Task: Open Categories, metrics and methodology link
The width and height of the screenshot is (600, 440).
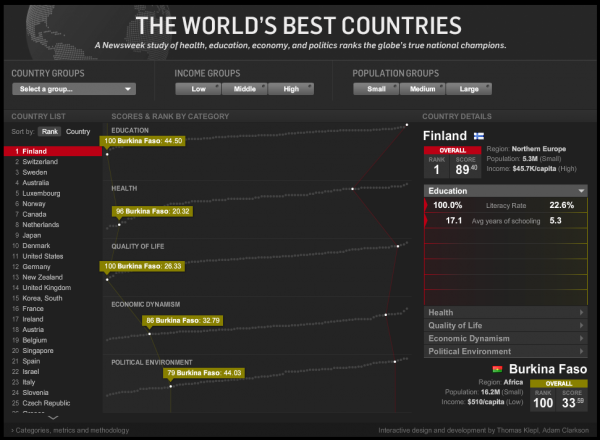Action: [70, 430]
